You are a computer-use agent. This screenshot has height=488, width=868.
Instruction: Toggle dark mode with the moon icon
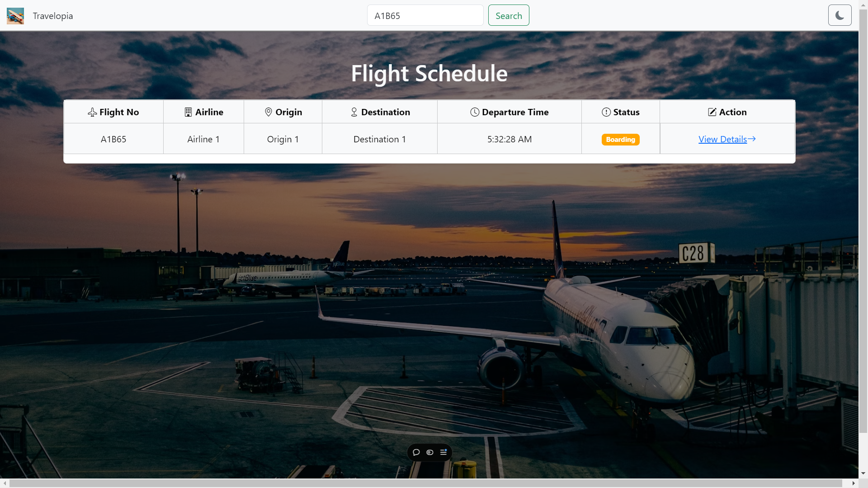(840, 15)
